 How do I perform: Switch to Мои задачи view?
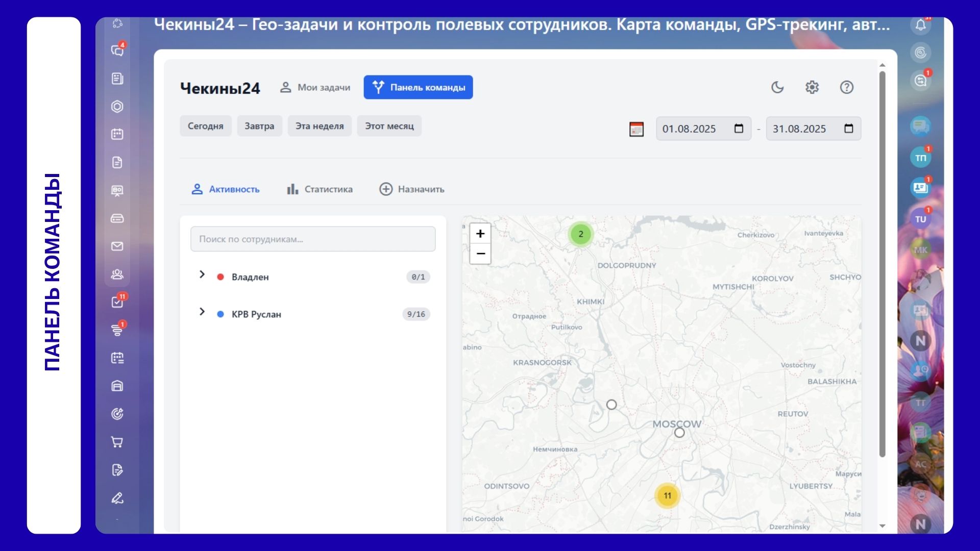point(315,87)
